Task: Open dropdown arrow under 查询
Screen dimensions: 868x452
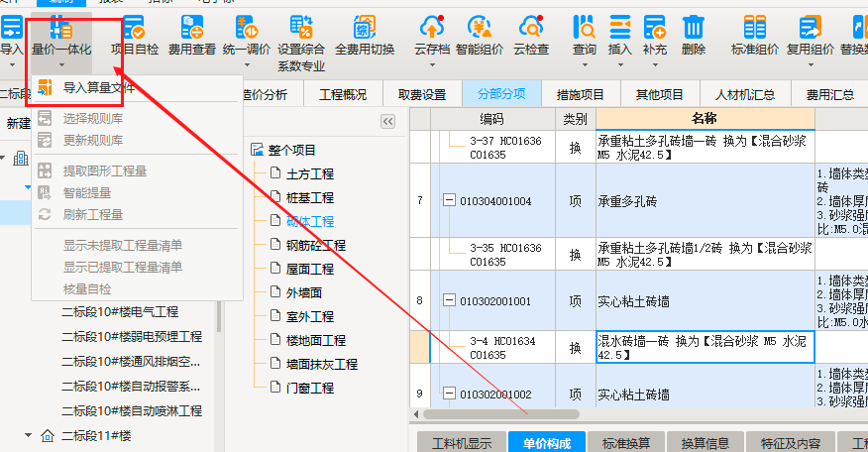Action: (585, 65)
